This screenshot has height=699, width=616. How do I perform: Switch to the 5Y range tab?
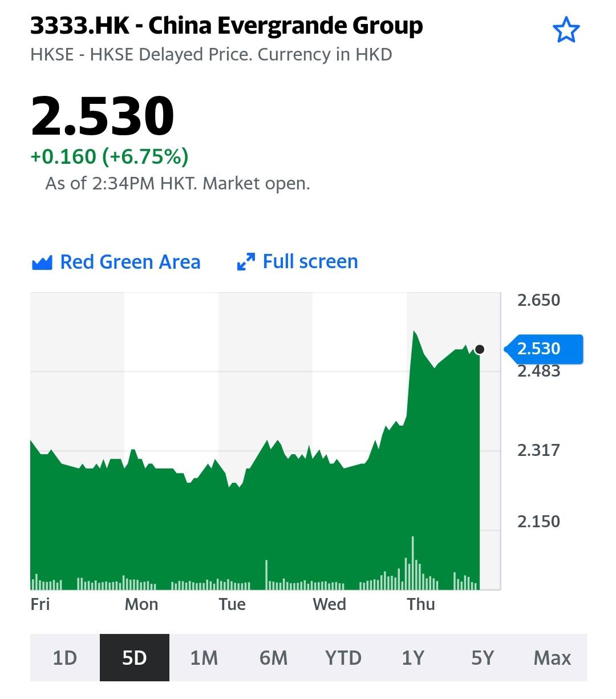483,658
